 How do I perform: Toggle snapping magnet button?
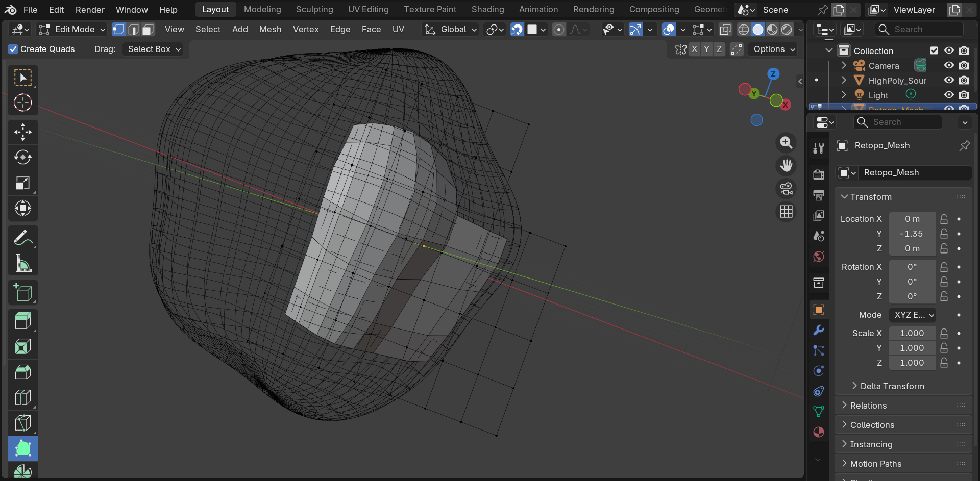[x=517, y=30]
